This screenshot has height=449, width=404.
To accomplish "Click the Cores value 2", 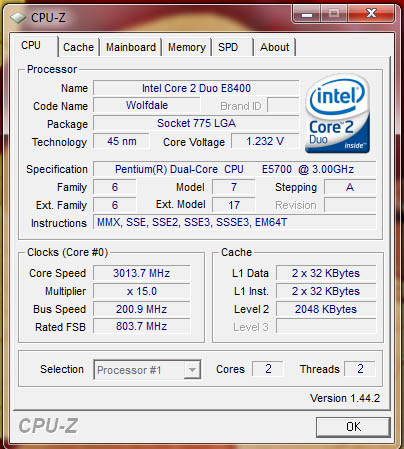I will pos(268,369).
